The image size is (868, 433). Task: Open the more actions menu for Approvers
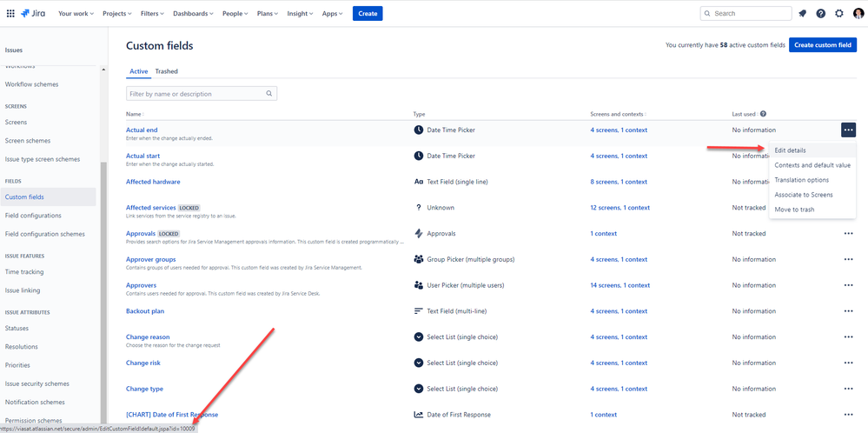[848, 285]
